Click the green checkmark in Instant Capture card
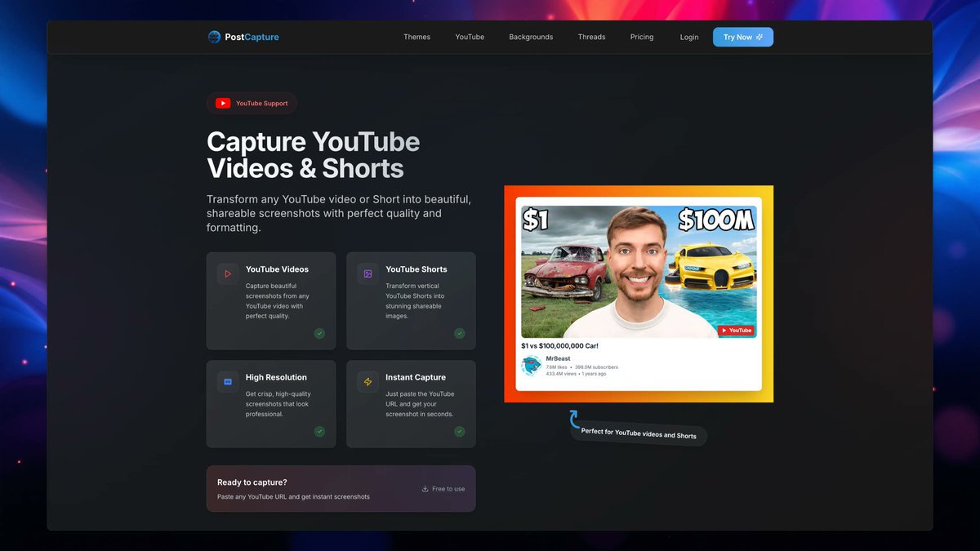This screenshot has height=551, width=980. [460, 431]
